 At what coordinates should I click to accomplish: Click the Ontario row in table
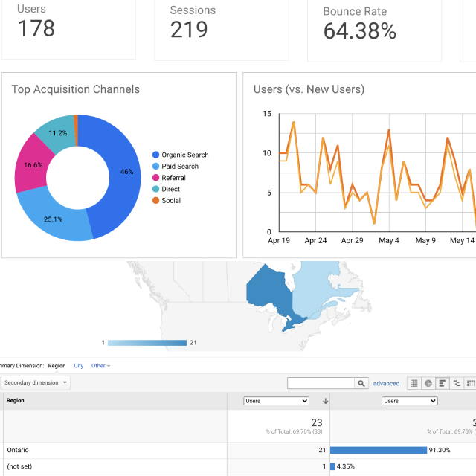pos(19,450)
